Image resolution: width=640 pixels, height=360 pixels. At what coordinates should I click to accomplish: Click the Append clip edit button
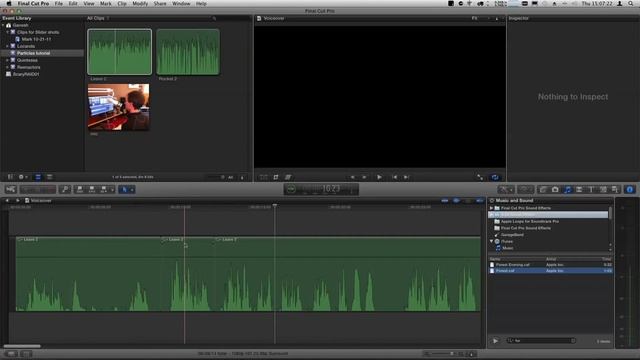[104, 189]
